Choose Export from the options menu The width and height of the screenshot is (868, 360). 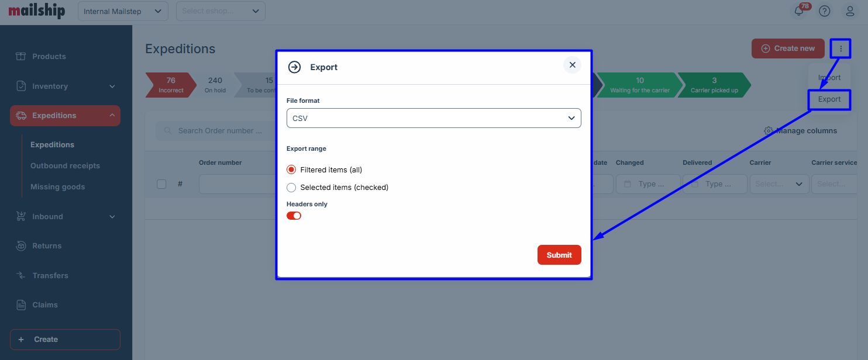coord(829,99)
